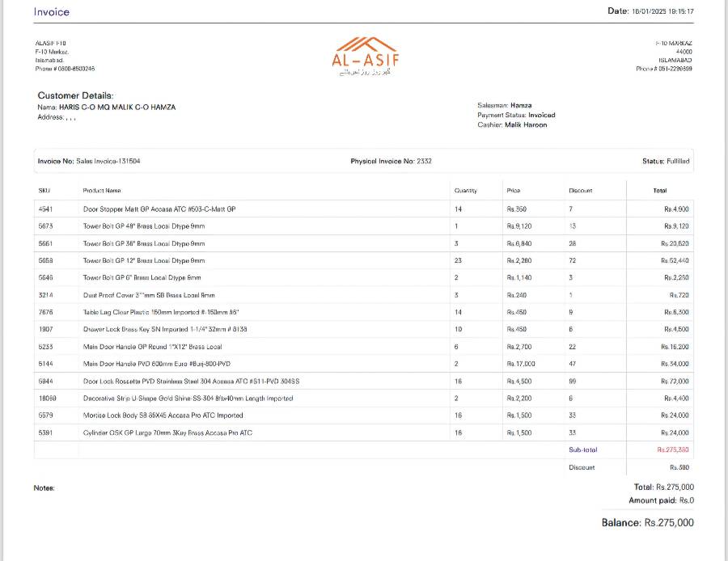Select the Mortise Lock Body product row
728x561 pixels.
point(163,415)
